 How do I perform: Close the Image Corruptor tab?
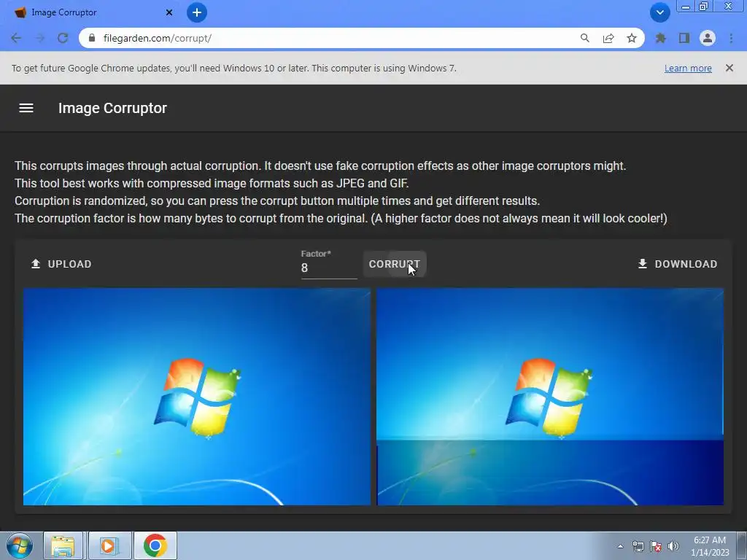(169, 12)
